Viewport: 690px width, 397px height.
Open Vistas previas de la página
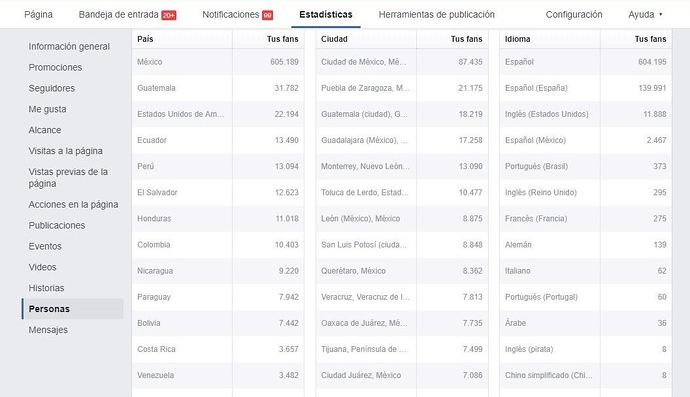(68, 177)
